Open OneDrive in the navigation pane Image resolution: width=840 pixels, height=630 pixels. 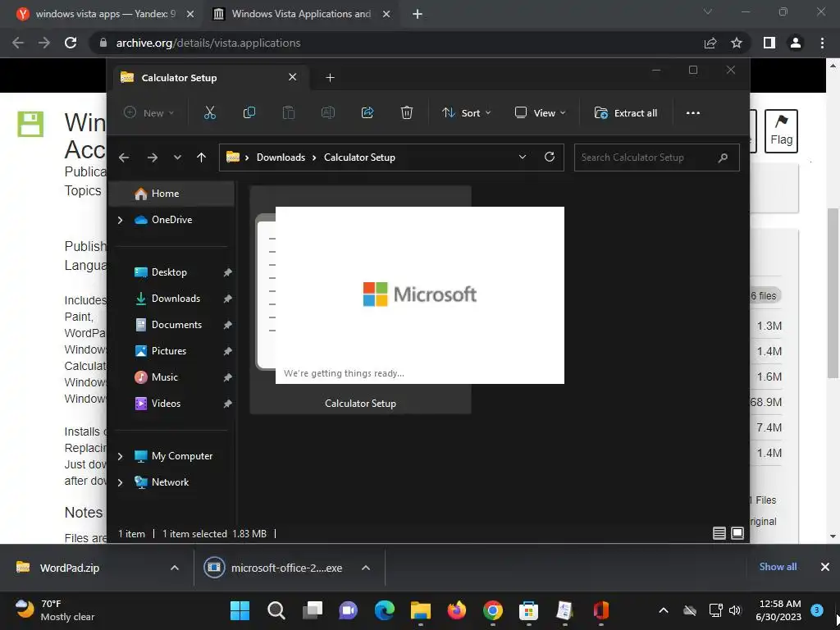coord(171,220)
